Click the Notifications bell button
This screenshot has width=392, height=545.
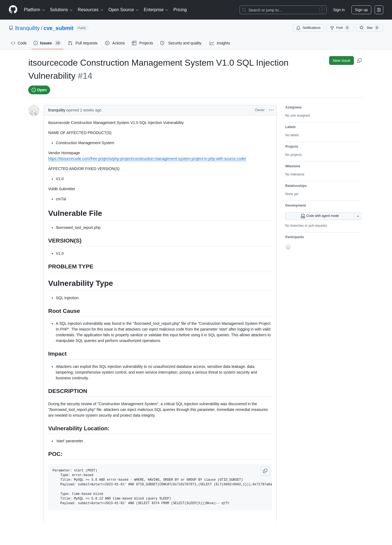[x=308, y=28]
